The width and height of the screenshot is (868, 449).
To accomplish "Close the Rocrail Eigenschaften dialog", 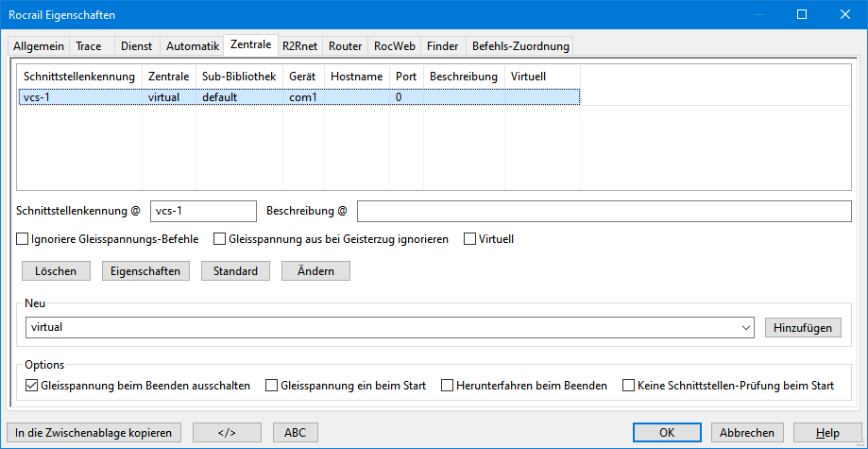I will (844, 14).
